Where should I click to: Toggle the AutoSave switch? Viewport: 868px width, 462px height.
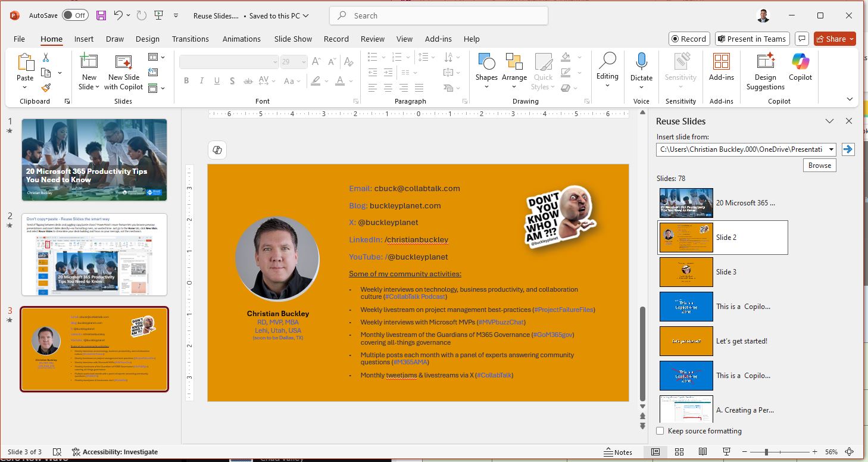coord(75,15)
